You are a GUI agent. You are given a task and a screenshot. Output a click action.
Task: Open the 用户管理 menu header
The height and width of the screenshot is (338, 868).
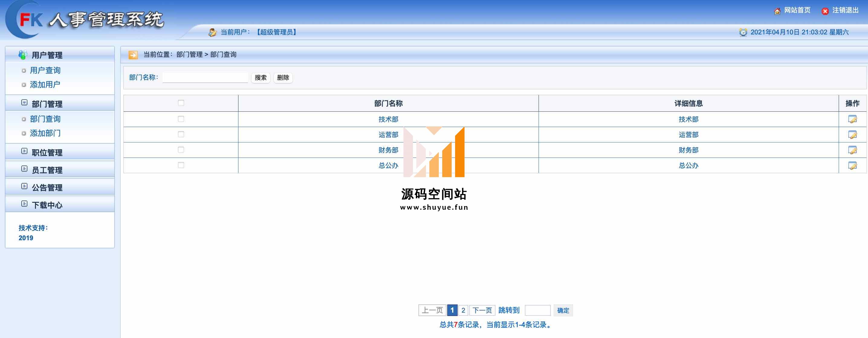coord(60,55)
